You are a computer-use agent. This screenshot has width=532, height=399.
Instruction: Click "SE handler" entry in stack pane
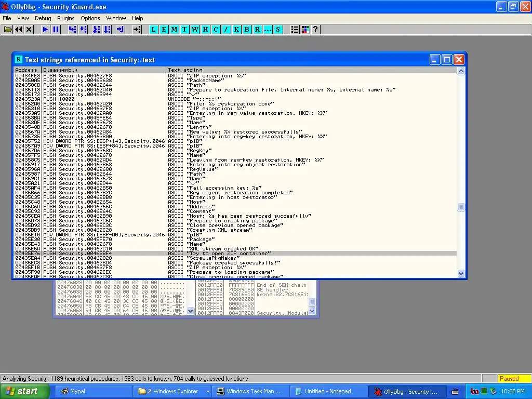coord(272,290)
